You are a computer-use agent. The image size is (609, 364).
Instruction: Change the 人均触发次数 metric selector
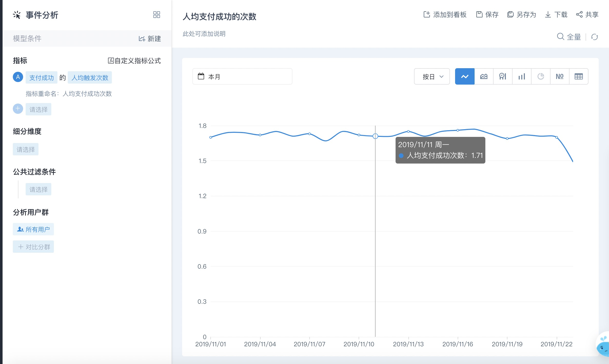[90, 77]
